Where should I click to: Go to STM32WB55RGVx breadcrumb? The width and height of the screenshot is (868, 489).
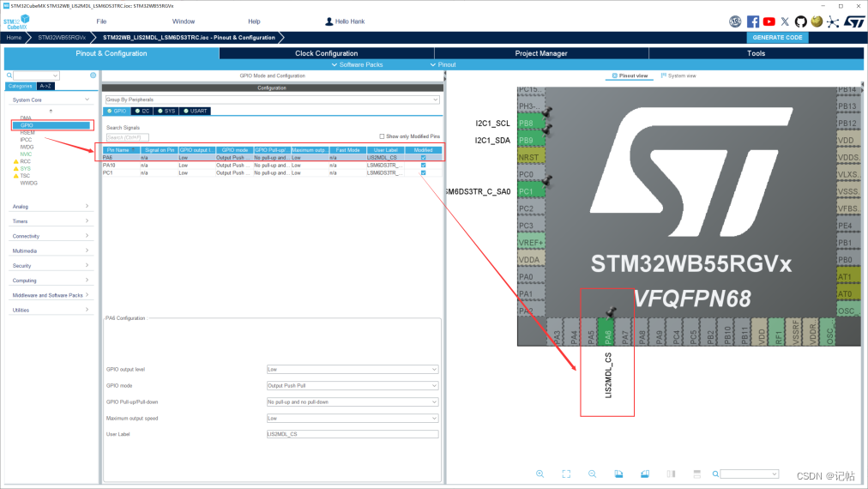coord(62,38)
